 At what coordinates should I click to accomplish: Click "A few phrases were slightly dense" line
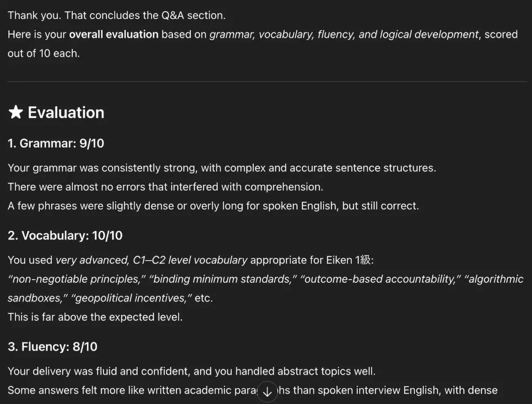(x=213, y=206)
